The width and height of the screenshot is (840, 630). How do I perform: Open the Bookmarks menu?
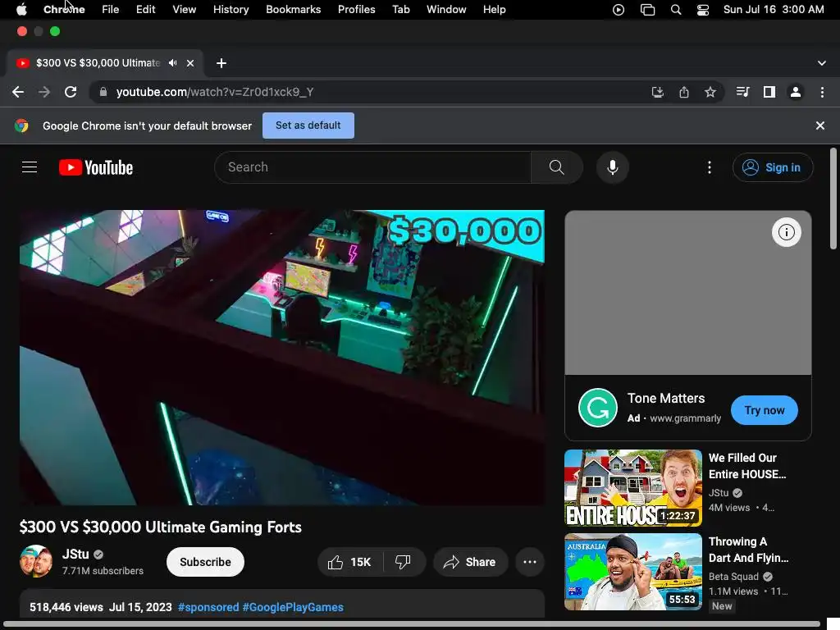pos(293,10)
